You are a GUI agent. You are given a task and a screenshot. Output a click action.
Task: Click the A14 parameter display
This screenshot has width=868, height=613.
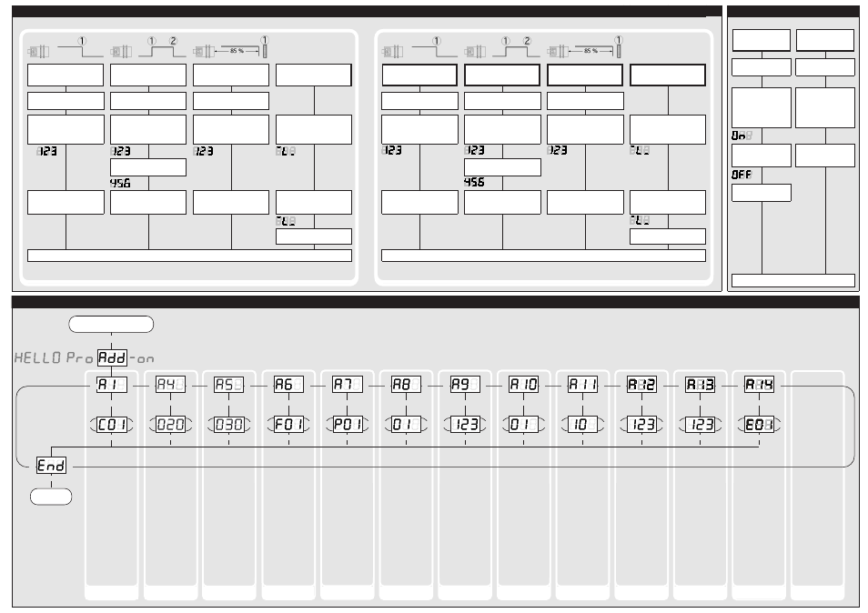click(759, 385)
